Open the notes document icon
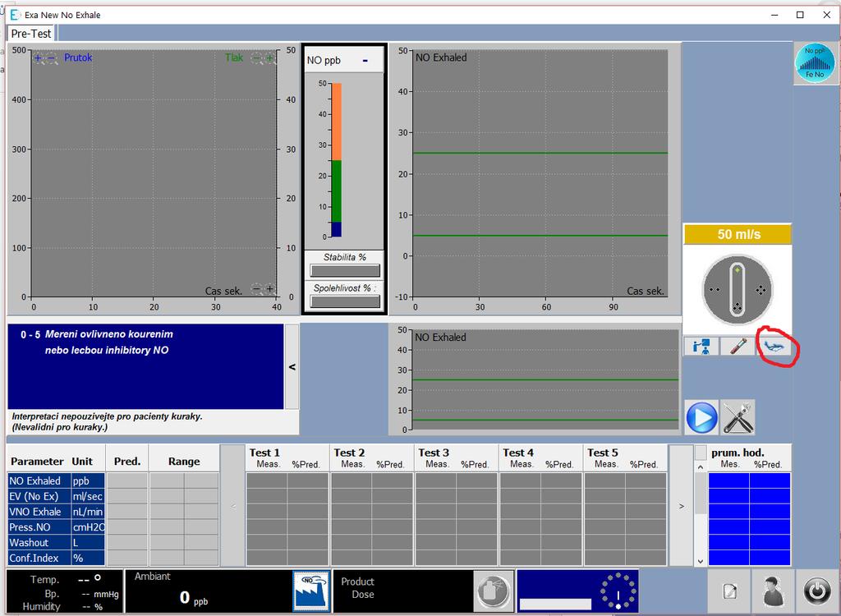Screen dimensions: 841x616 point(729,591)
